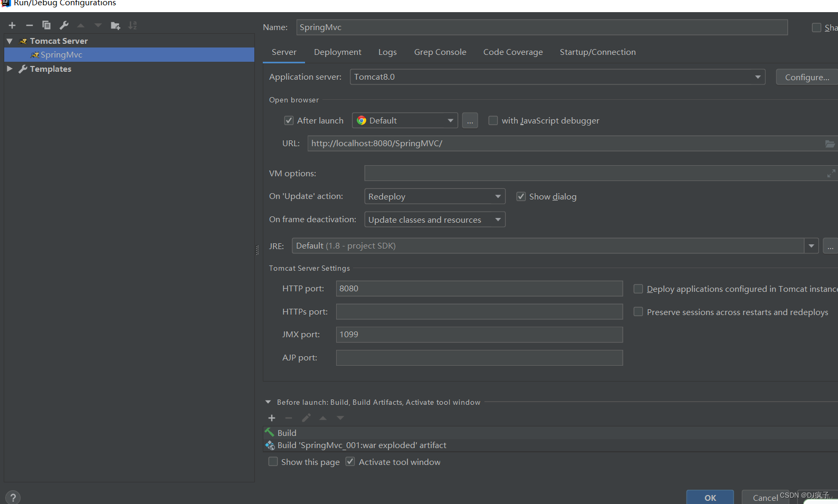
Task: Move configuration down arrow in left toolbar
Action: (x=98, y=25)
